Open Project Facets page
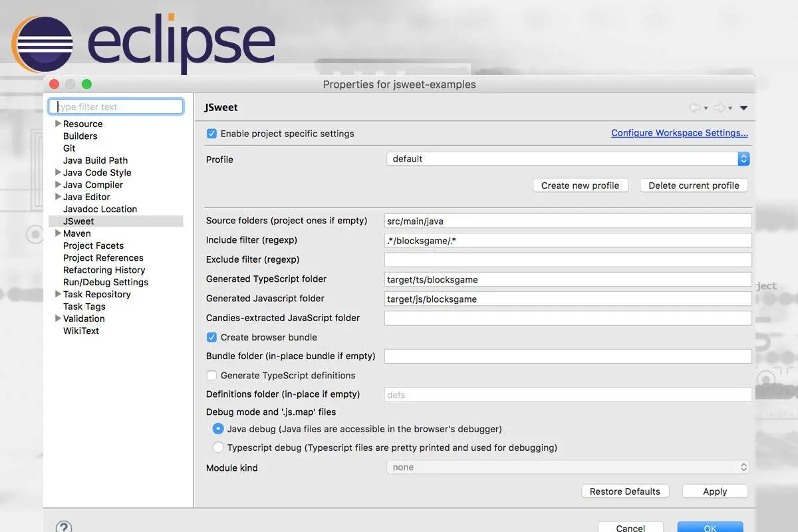Viewport: 798px width, 532px height. pyautogui.click(x=93, y=245)
